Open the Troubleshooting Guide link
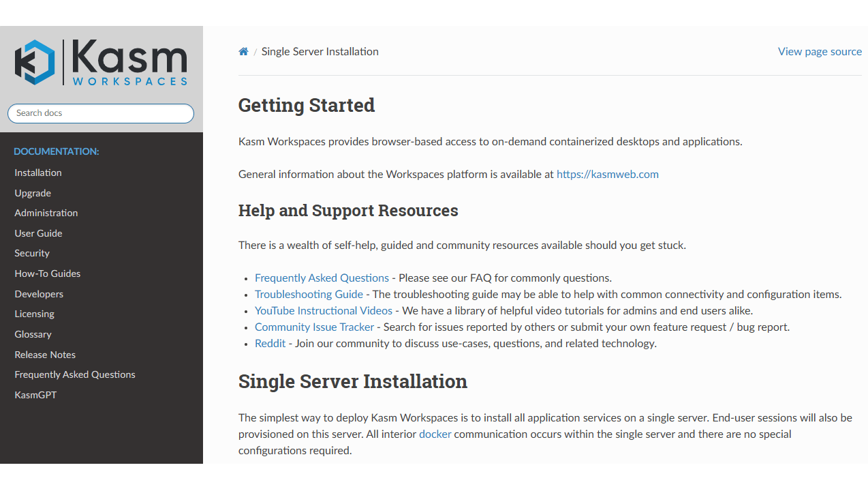This screenshot has width=868, height=489. point(309,294)
